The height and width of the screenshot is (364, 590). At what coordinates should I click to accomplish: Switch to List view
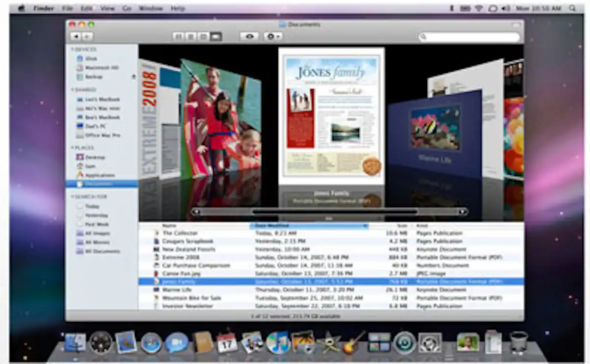(x=191, y=36)
